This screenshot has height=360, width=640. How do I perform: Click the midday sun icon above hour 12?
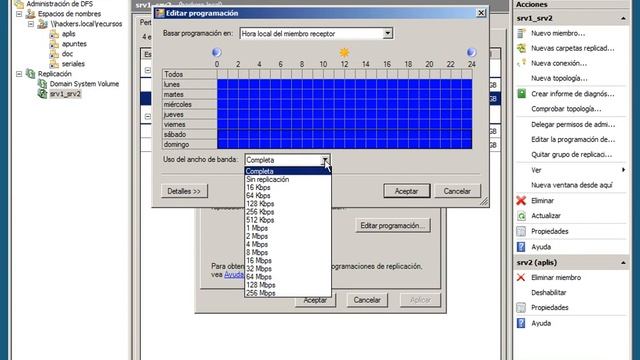344,52
